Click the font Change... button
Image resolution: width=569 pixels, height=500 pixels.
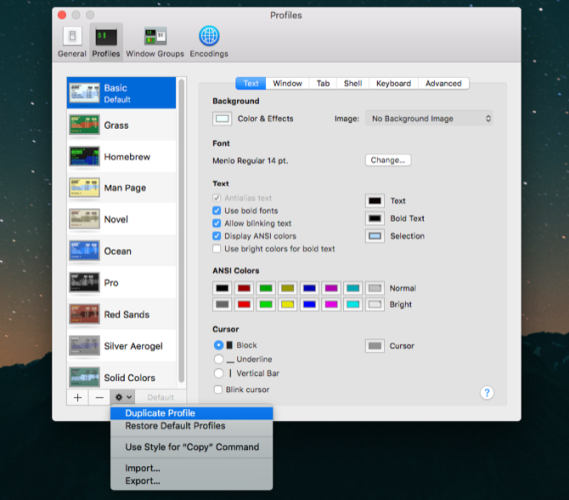coord(388,160)
